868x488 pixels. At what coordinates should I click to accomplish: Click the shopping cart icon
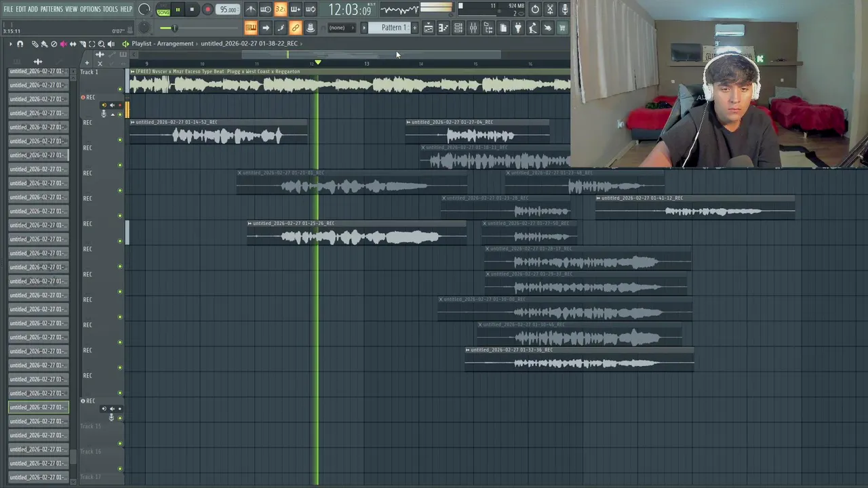(x=562, y=28)
